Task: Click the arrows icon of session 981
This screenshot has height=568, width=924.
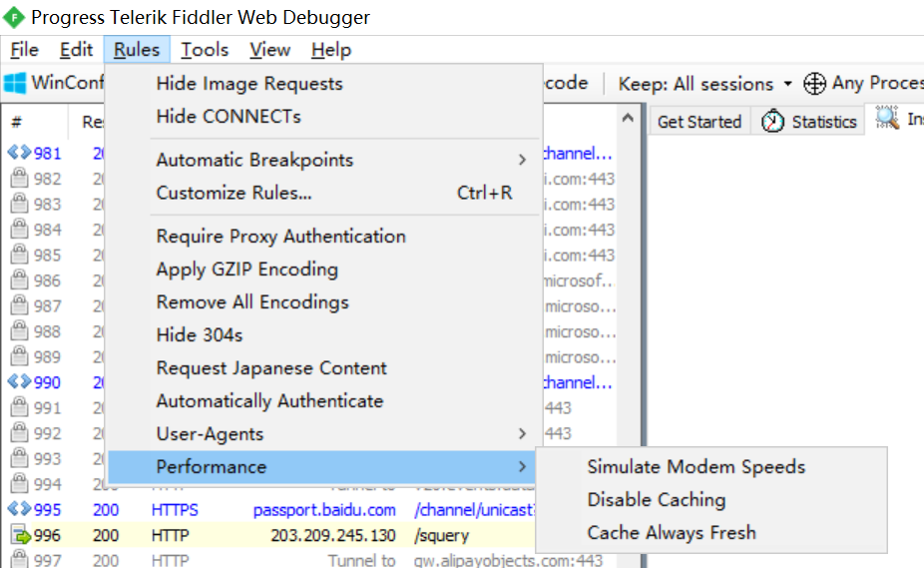Action: (19, 153)
